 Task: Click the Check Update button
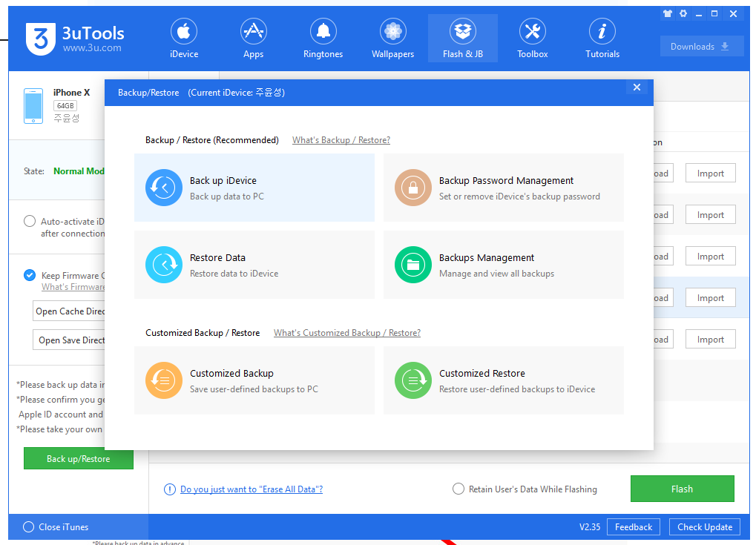[704, 527]
